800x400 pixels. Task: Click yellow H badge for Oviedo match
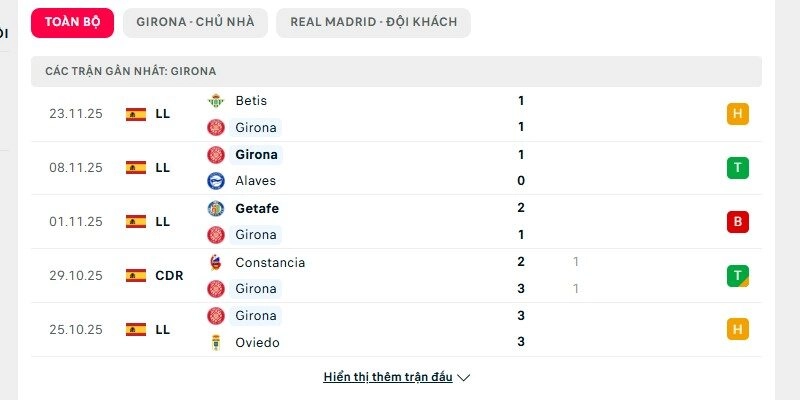point(738,330)
